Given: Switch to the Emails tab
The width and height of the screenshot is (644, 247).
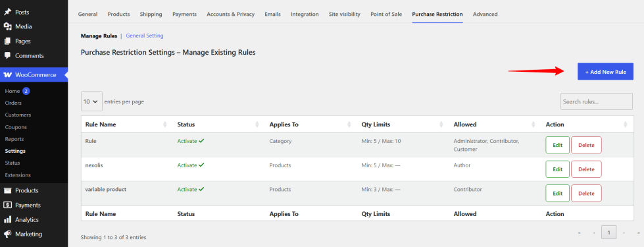Looking at the screenshot, I should click(x=273, y=14).
